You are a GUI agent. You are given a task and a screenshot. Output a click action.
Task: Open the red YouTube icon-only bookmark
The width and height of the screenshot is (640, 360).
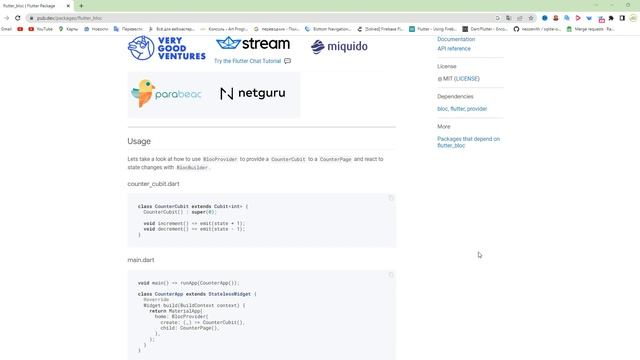[x=20, y=29]
